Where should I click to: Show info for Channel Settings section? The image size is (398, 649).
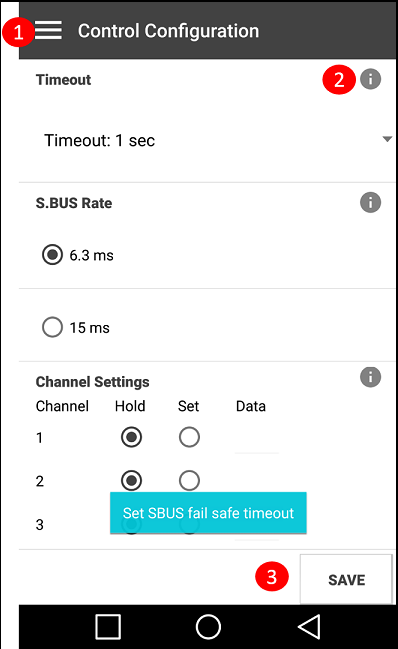(370, 377)
